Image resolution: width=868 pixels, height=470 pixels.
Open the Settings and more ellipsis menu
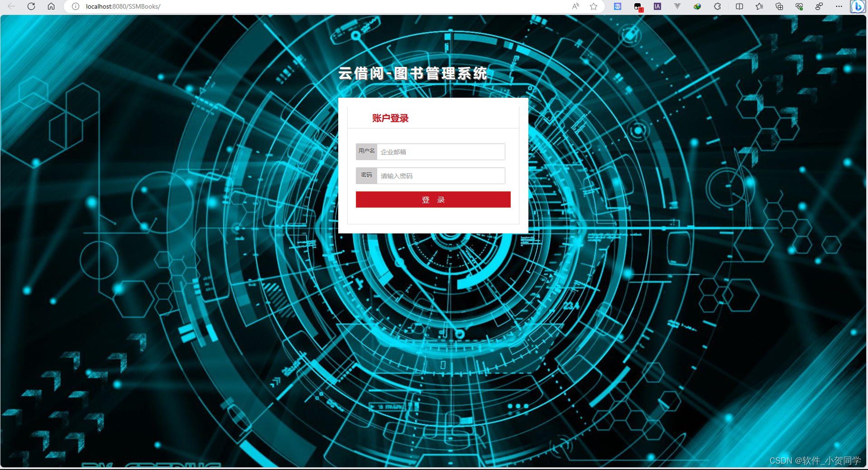click(x=839, y=6)
